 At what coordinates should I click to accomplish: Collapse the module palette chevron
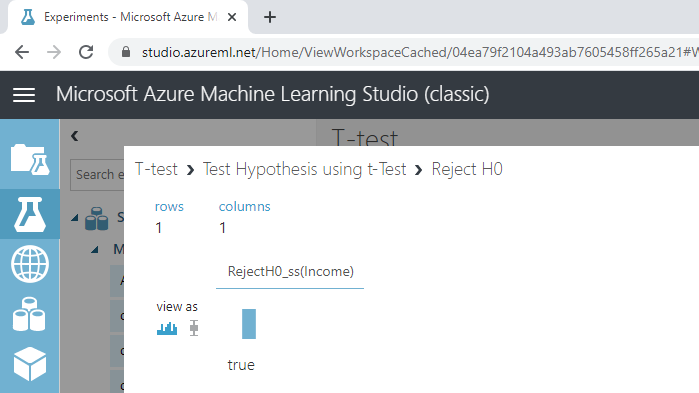click(74, 136)
